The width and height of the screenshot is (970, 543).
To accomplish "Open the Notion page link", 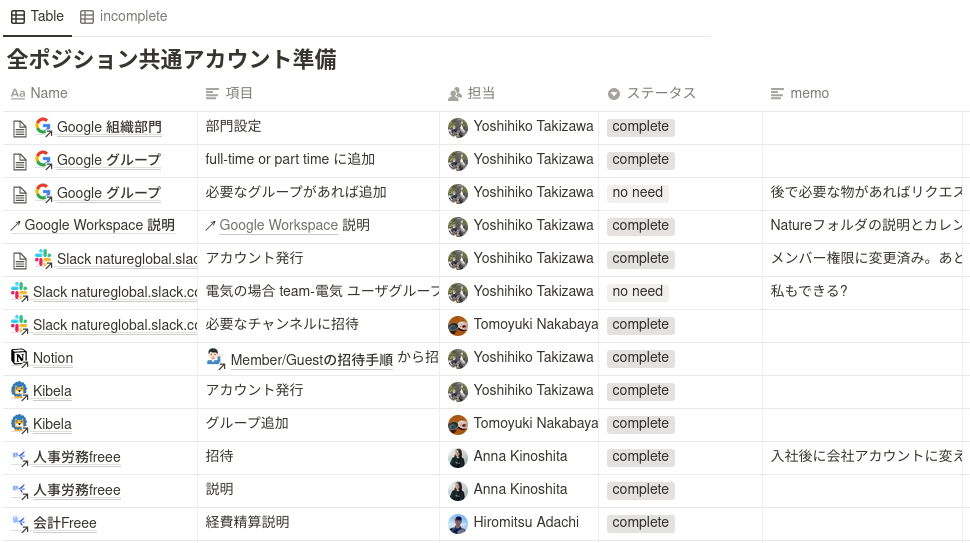I will click(53, 358).
